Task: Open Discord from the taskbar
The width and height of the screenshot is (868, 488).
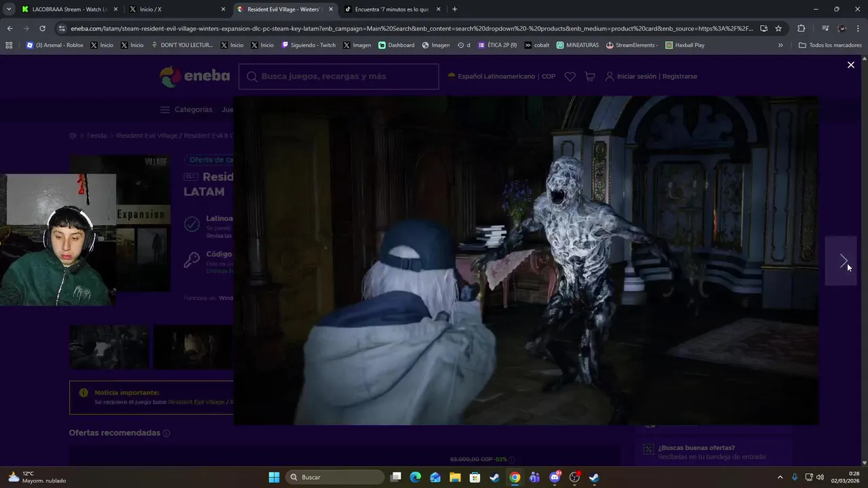Action: (555, 477)
